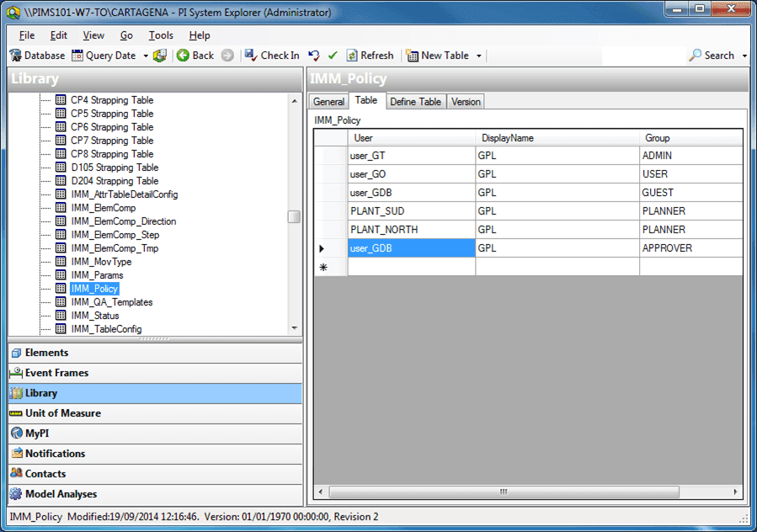
Task: Expand the New Table dropdown arrow
Action: click(479, 56)
